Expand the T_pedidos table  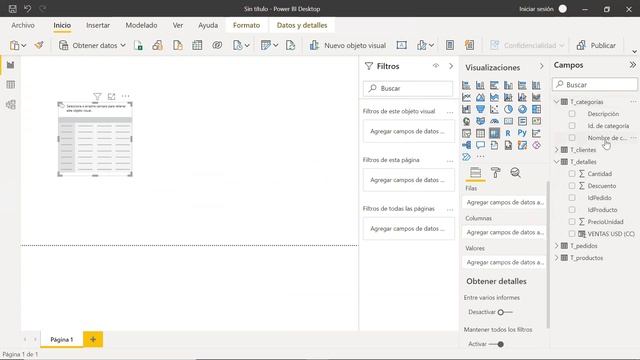coord(557,246)
